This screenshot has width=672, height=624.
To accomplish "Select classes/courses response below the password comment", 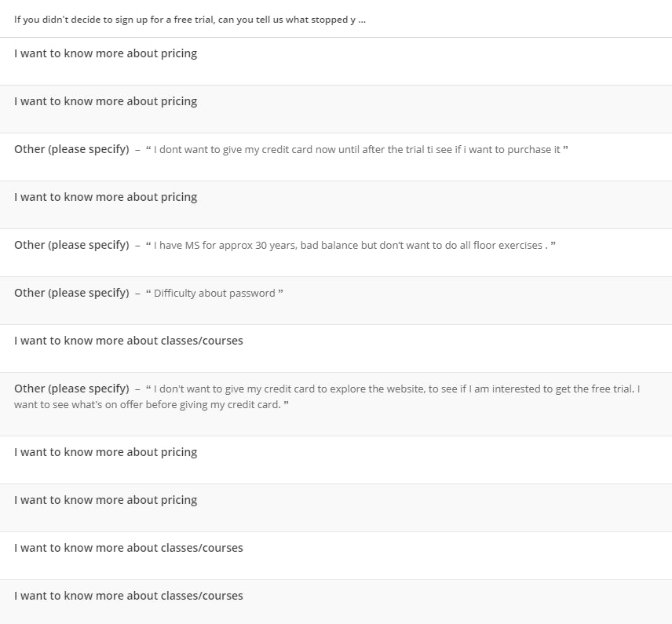I will [128, 341].
